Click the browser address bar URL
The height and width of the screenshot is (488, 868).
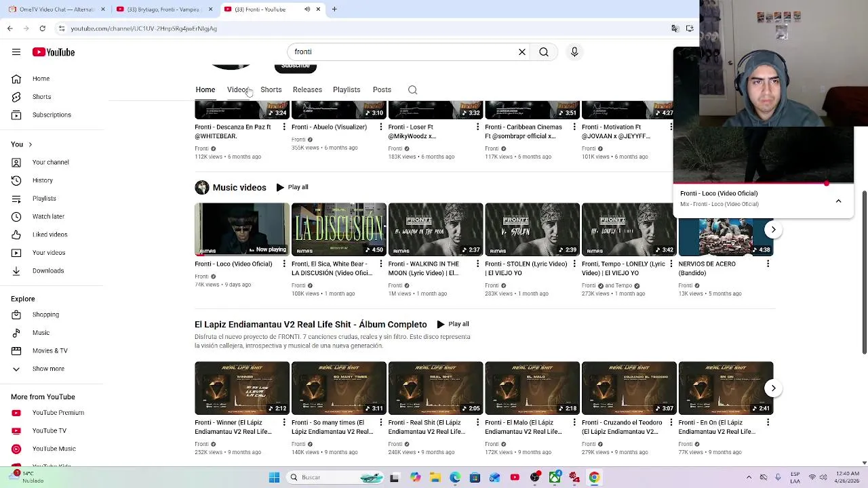point(144,28)
